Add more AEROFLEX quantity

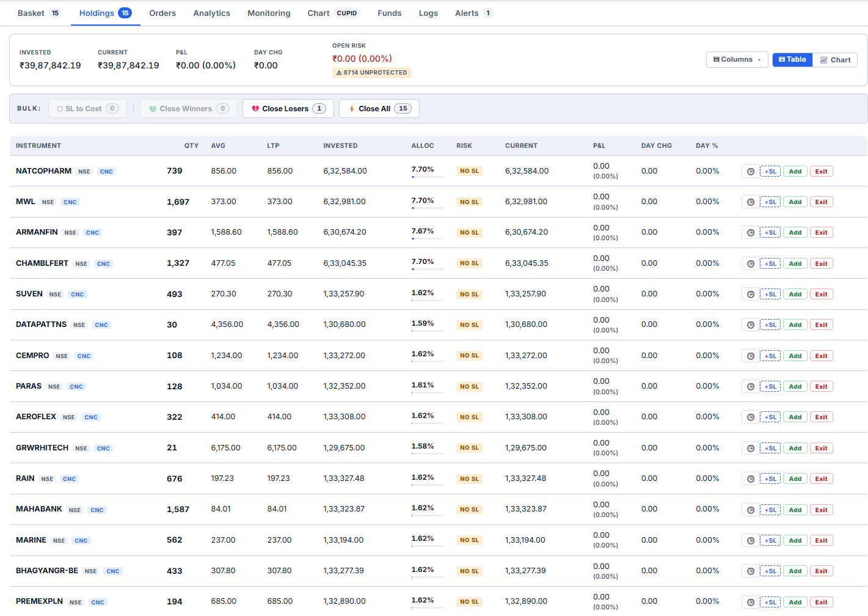[x=795, y=417]
